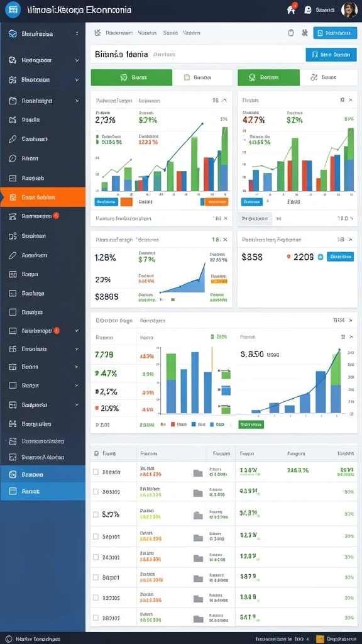Open the user avatar profile photo
Viewport: 362px width, 644px height.
[x=349, y=10]
